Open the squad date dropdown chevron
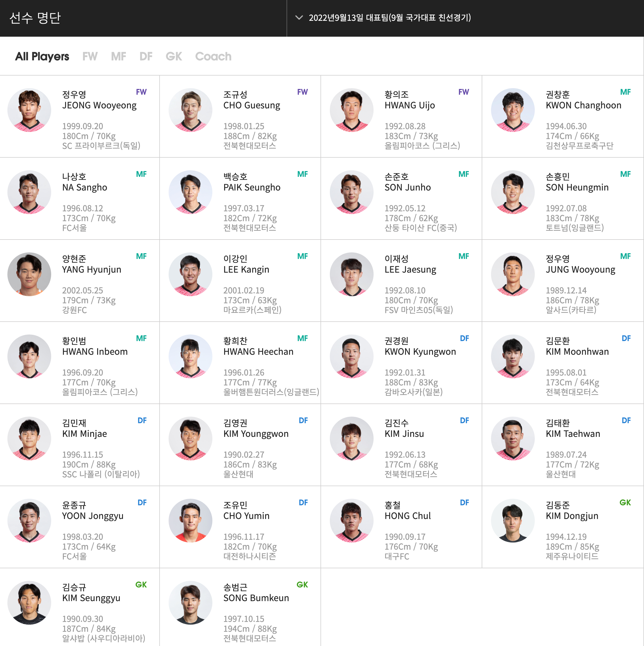Viewport: 644px width, 646px height. click(x=299, y=18)
